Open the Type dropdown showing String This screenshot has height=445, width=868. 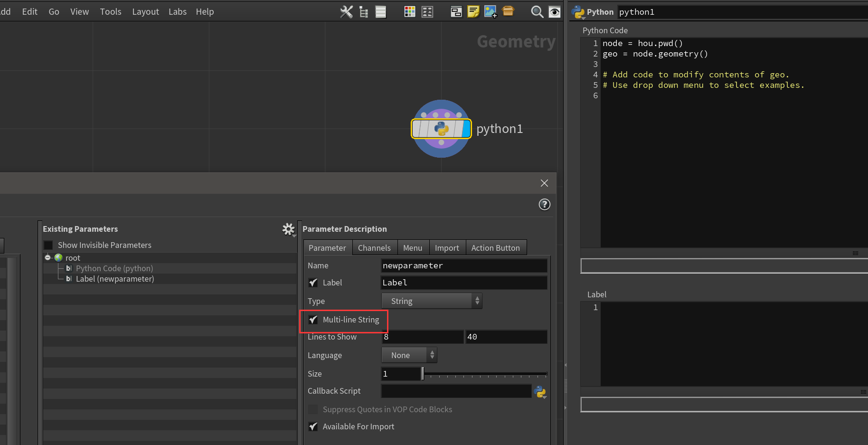click(x=432, y=301)
